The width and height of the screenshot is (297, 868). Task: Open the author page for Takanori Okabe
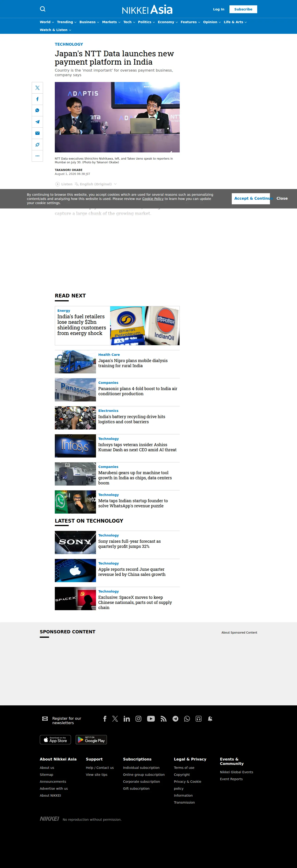point(69,170)
